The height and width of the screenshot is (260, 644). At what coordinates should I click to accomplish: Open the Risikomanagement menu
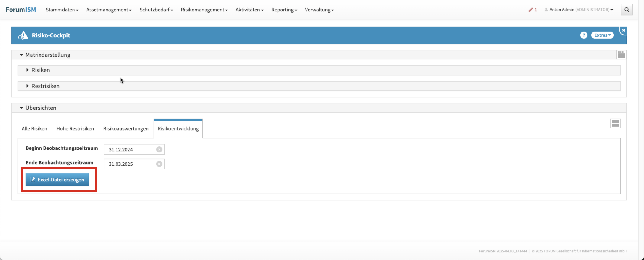tap(204, 10)
